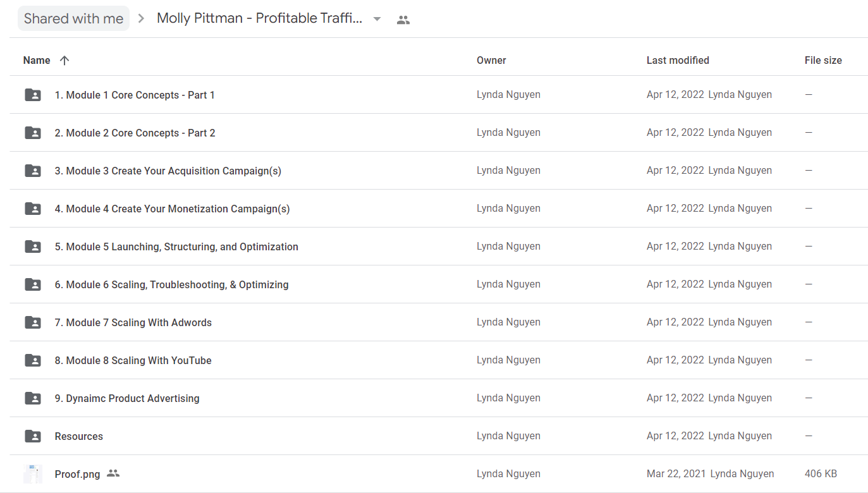The image size is (868, 493).
Task: Click the breadcrumb chevron after Shared with me
Action: (142, 19)
